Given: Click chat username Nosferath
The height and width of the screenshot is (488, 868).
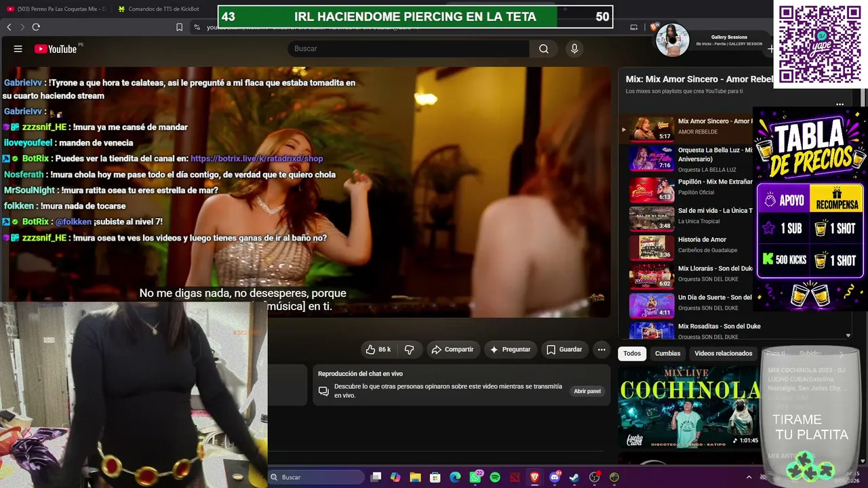Looking at the screenshot, I should [24, 175].
